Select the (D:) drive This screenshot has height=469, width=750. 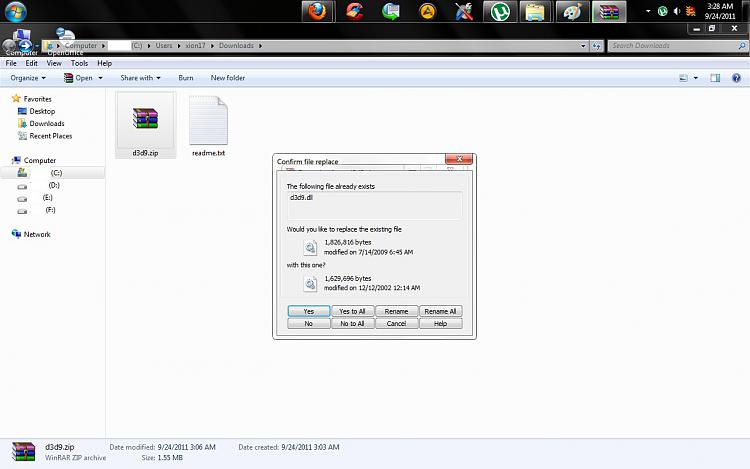53,185
